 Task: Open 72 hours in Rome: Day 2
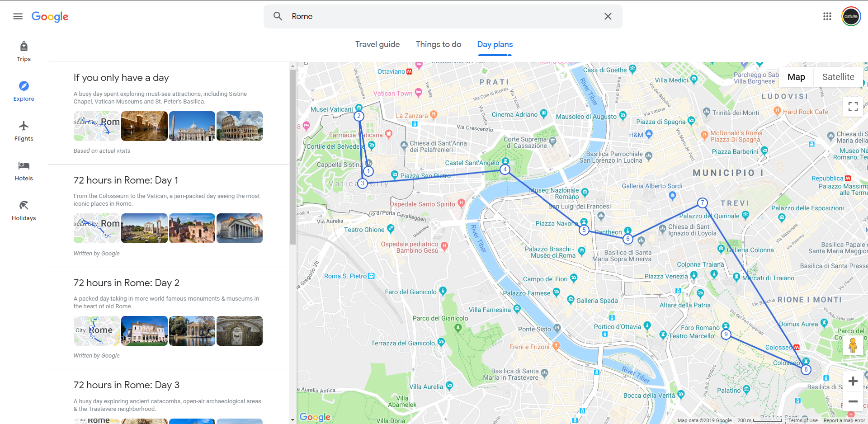(x=126, y=283)
